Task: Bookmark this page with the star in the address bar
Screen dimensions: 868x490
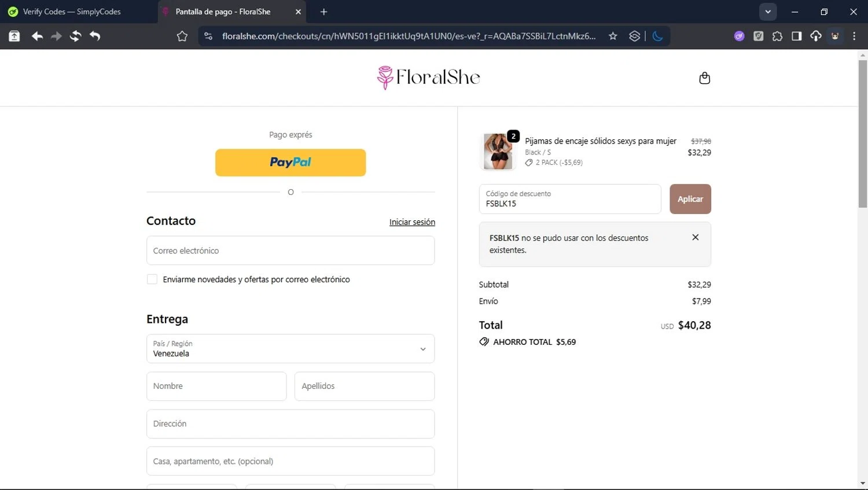Action: [613, 36]
